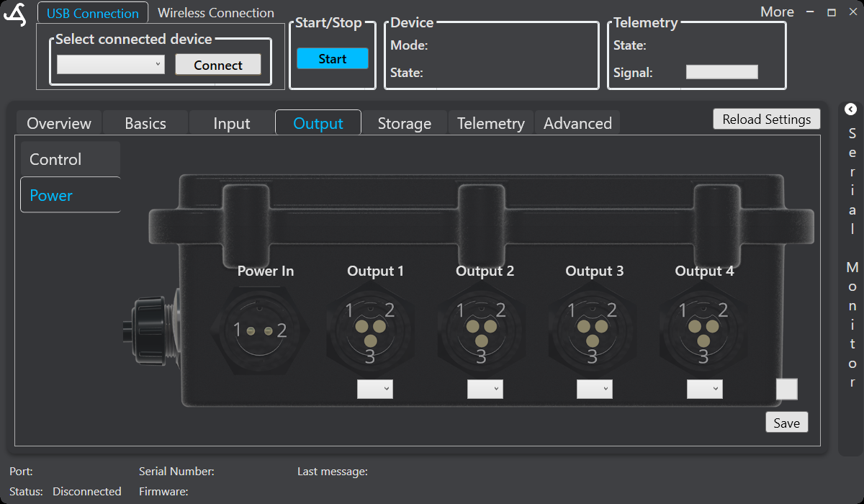The height and width of the screenshot is (504, 864).
Task: Click the Select connected device label
Action: [x=134, y=39]
